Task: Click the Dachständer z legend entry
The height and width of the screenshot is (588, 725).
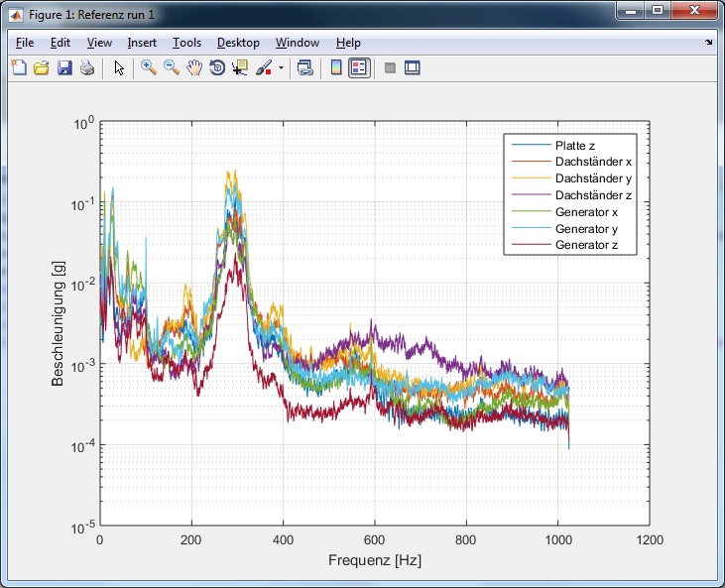Action: coord(594,195)
